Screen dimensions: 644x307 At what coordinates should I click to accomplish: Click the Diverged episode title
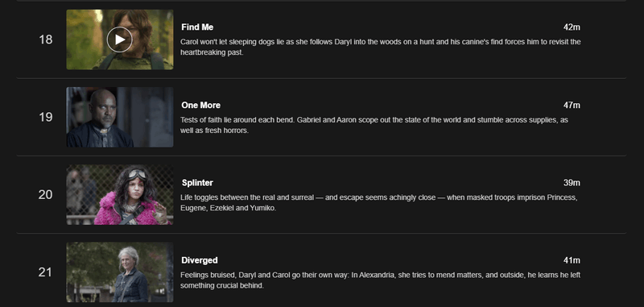[x=200, y=260]
